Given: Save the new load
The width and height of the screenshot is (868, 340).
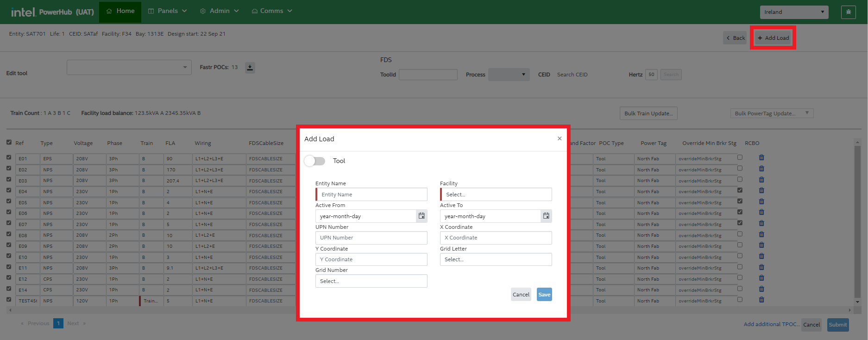Looking at the screenshot, I should tap(544, 295).
